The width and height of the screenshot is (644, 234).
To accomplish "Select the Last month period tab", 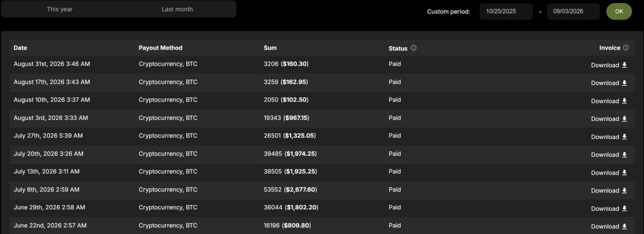I will (177, 9).
